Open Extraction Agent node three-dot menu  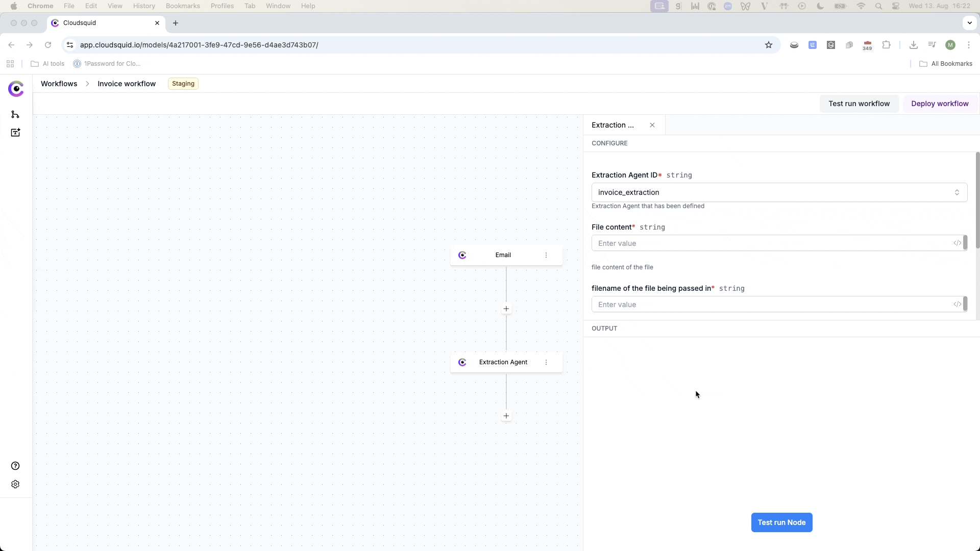point(546,362)
